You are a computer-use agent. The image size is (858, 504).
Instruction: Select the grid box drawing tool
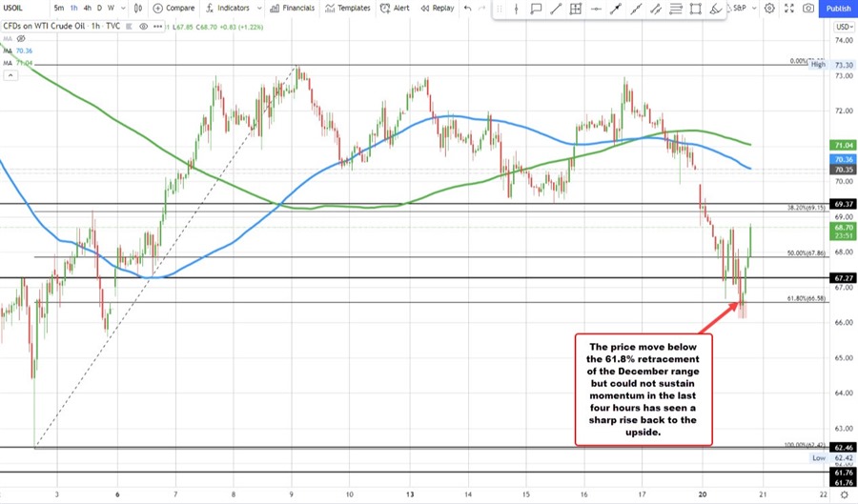(576, 9)
